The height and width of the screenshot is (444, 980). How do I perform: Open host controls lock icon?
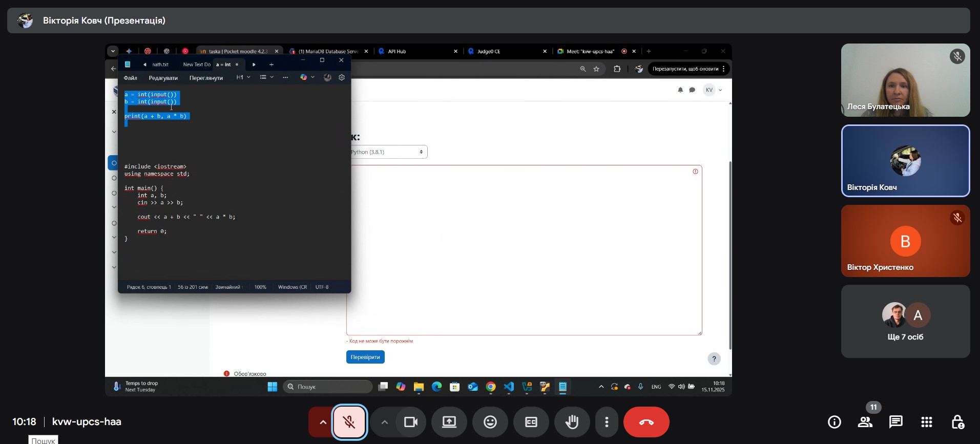[x=957, y=422]
